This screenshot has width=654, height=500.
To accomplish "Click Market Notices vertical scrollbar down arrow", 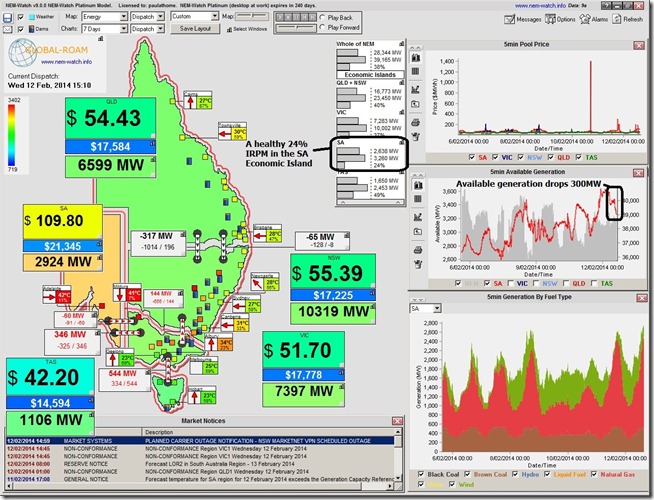I will (x=398, y=478).
